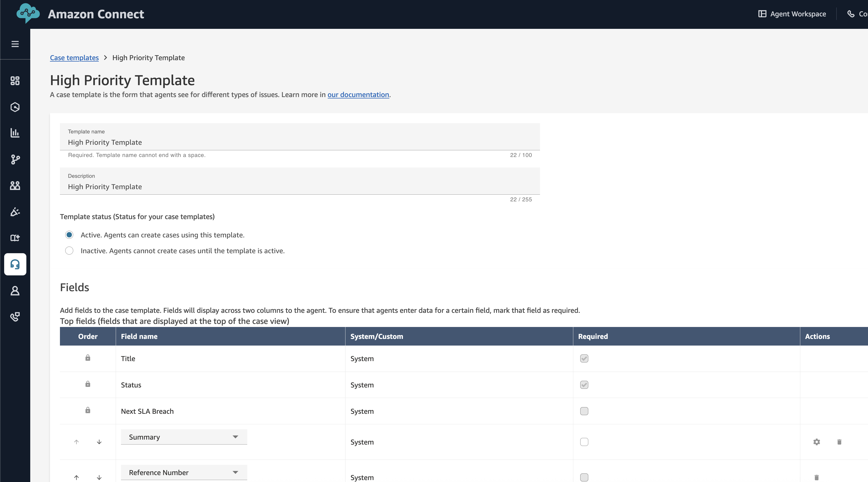The height and width of the screenshot is (482, 868).
Task: Click the lock icon on the Title row
Action: [87, 358]
